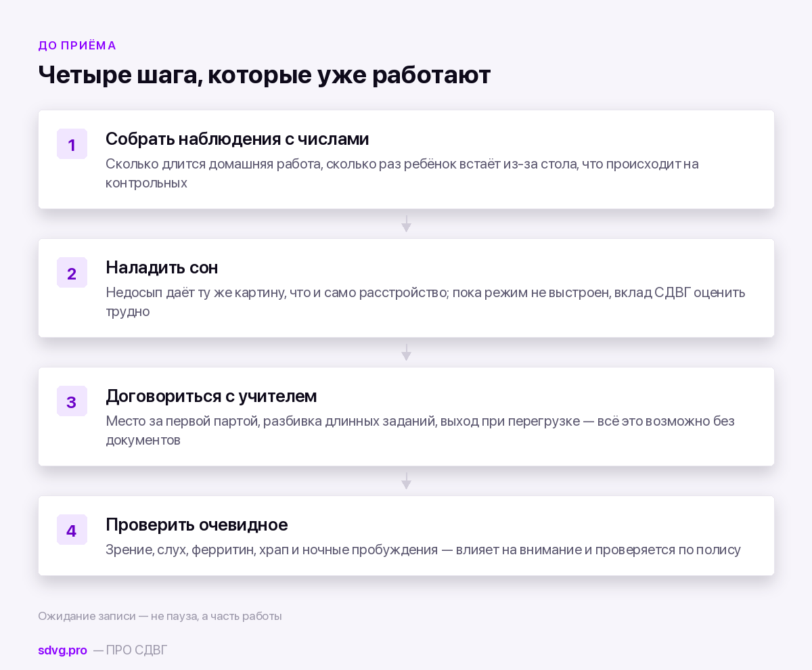Click the '— ПРО СДВГ' footer text

click(130, 650)
